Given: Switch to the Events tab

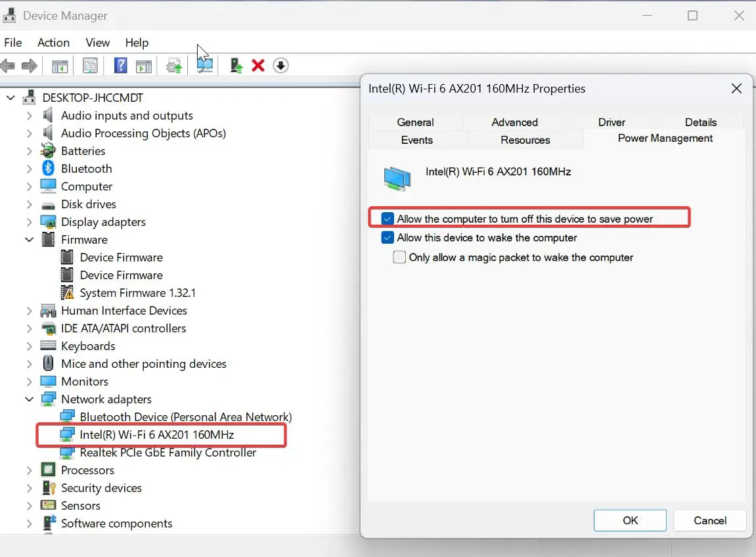Looking at the screenshot, I should (x=416, y=140).
